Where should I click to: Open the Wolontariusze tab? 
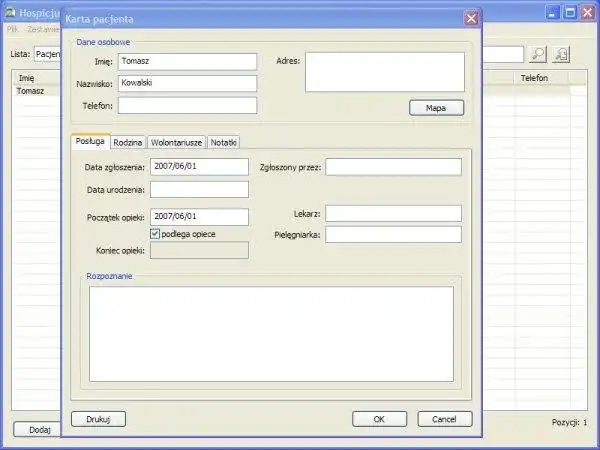click(176, 142)
